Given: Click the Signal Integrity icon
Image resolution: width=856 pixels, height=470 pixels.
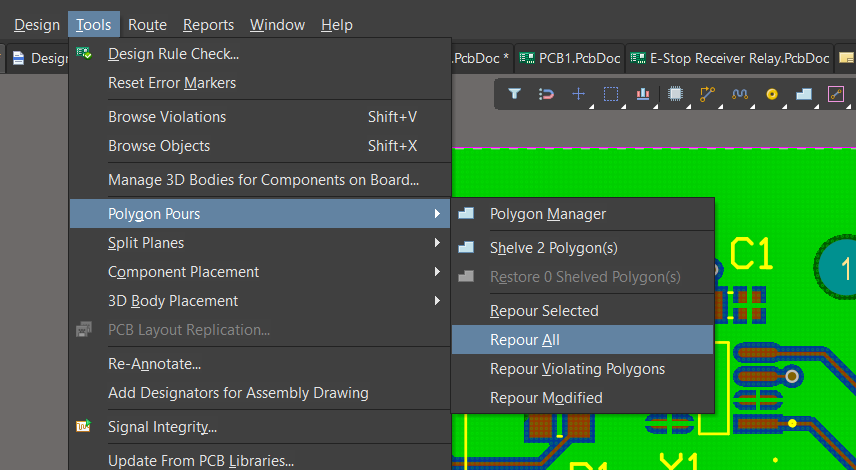Looking at the screenshot, I should click(x=84, y=426).
